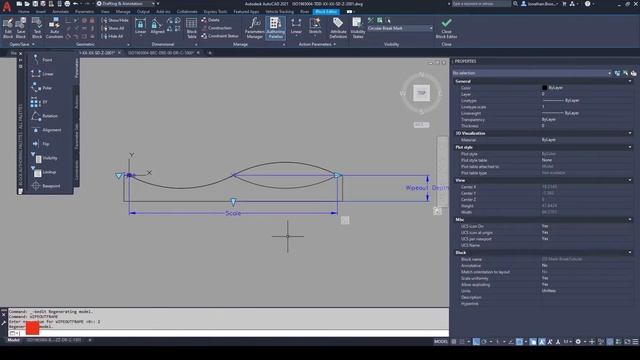Select the Polar parameter in palette

(41, 88)
